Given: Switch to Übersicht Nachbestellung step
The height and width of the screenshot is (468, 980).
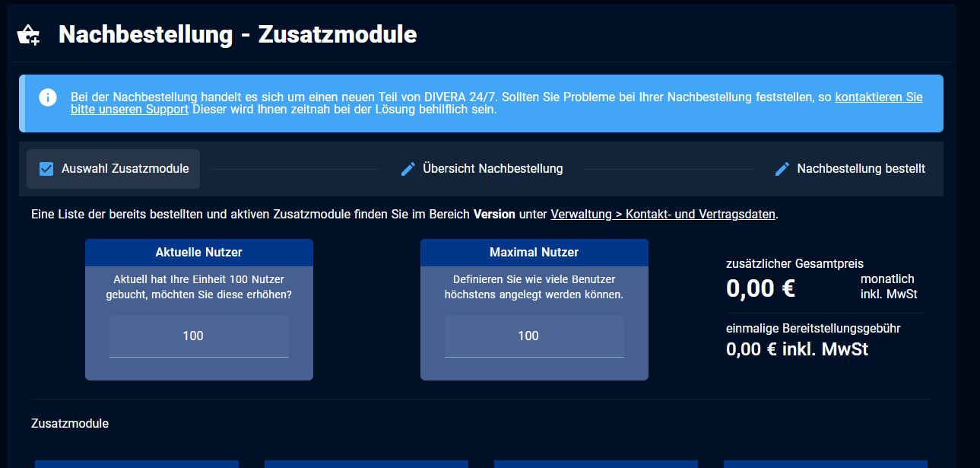Looking at the screenshot, I should coord(492,169).
